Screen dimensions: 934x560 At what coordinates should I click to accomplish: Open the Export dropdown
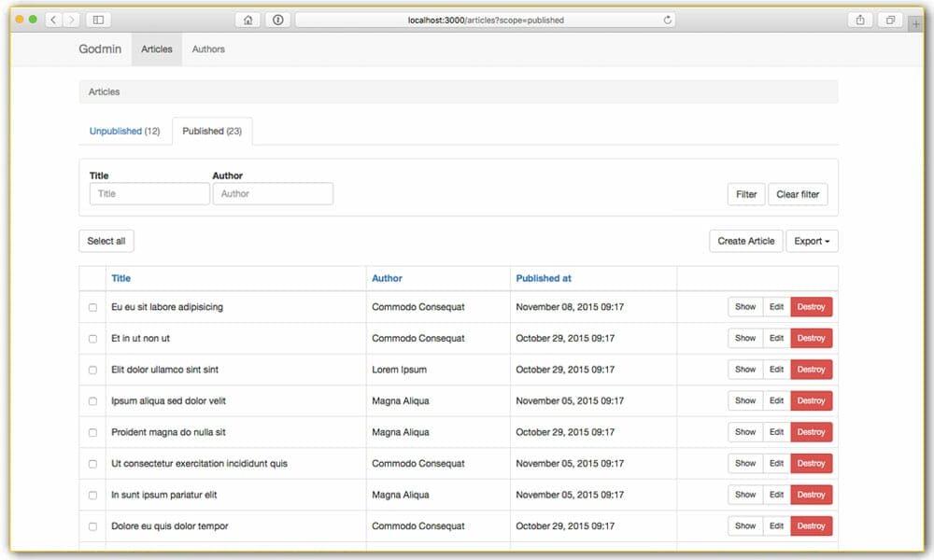(x=812, y=241)
